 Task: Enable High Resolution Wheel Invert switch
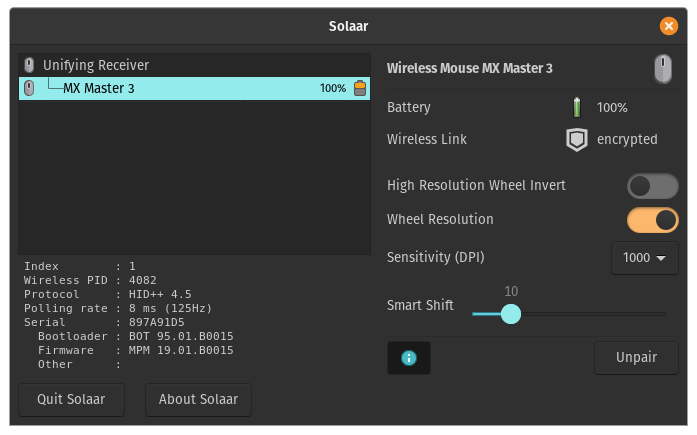[x=652, y=186]
